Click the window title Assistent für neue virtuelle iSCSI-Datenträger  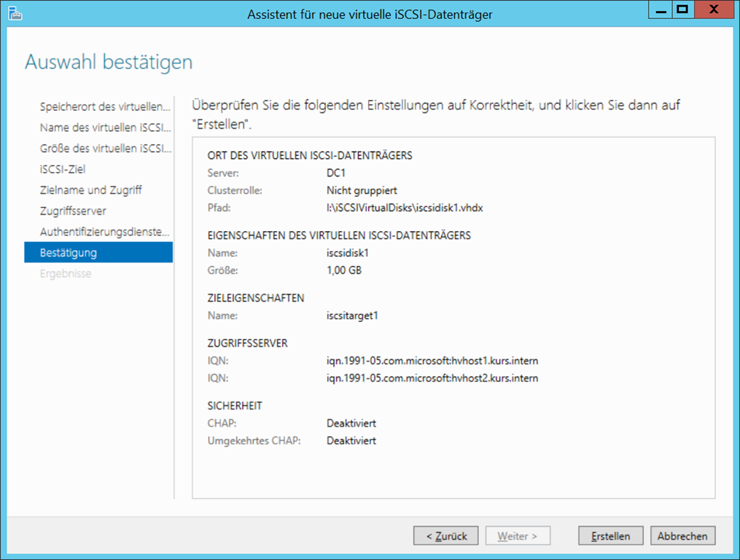[370, 15]
